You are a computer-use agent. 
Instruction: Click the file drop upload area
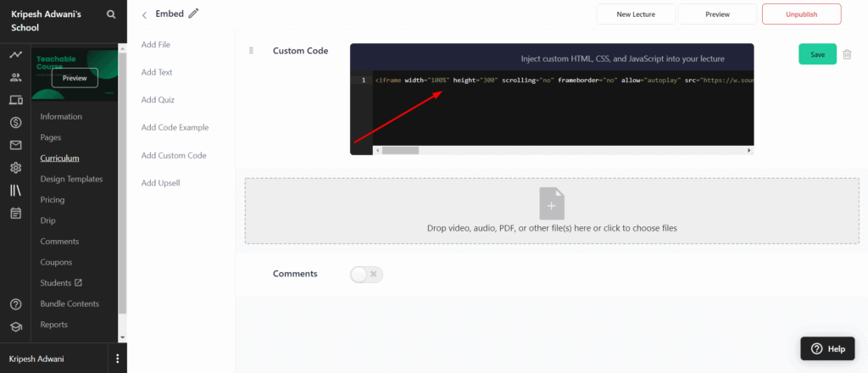pos(552,211)
